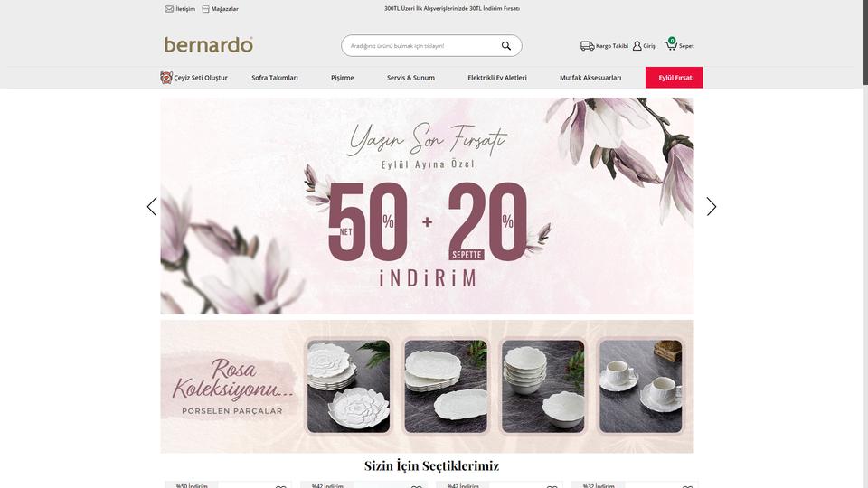Click the search magnifier icon
The height and width of the screenshot is (488, 868).
pos(506,46)
